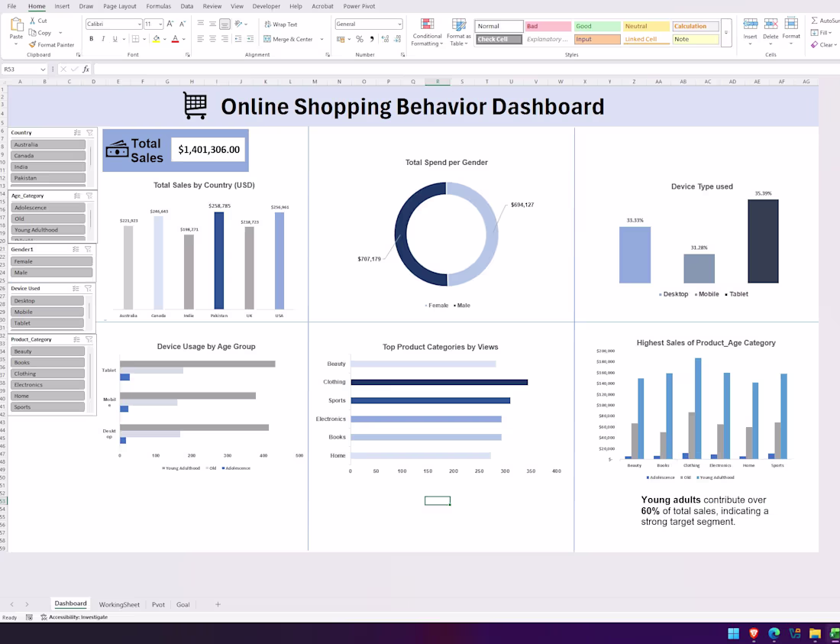840x644 pixels.
Task: Toggle Wrap Text
Action: [x=281, y=24]
